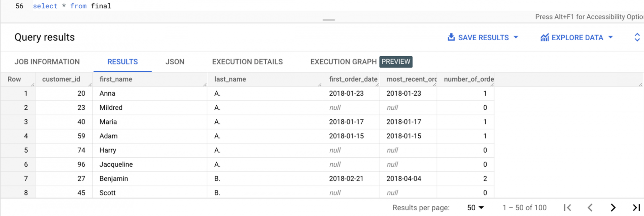
Task: Open results per page dropdown
Action: click(x=476, y=208)
